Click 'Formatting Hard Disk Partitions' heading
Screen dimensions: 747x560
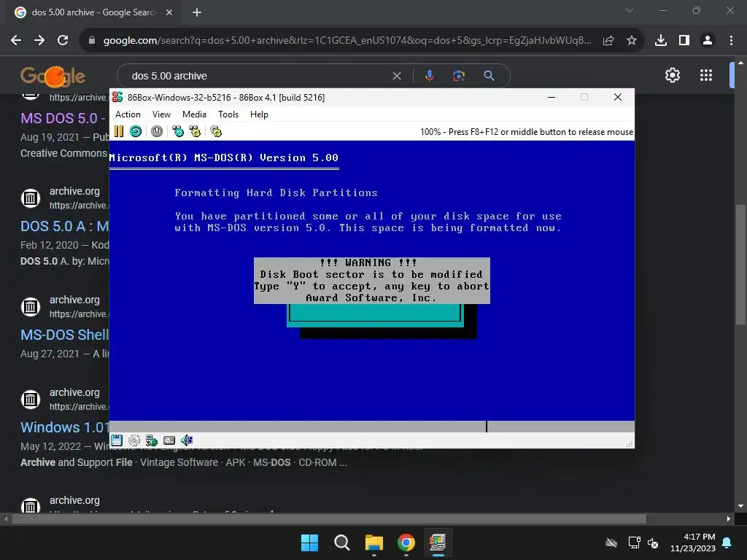(276, 192)
